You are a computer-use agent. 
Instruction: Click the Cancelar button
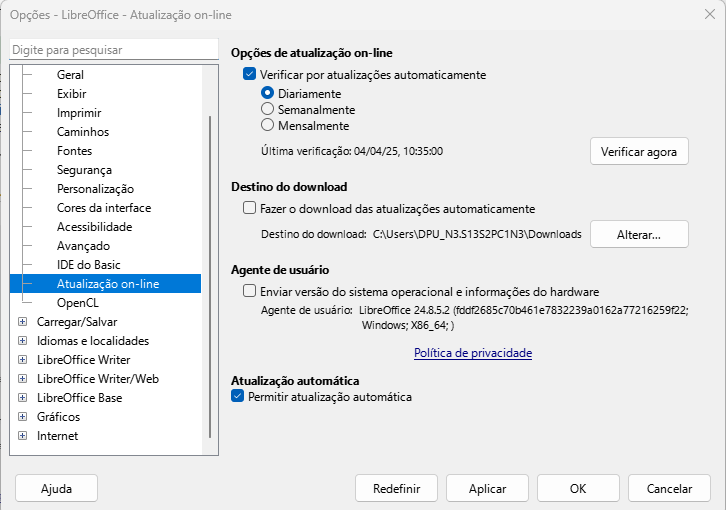[669, 489]
